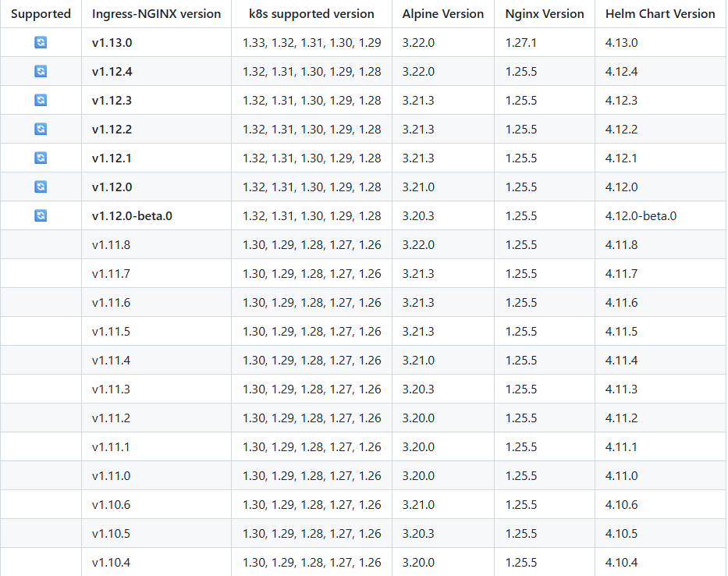
Task: Click the Nginx Version column header
Action: point(544,14)
